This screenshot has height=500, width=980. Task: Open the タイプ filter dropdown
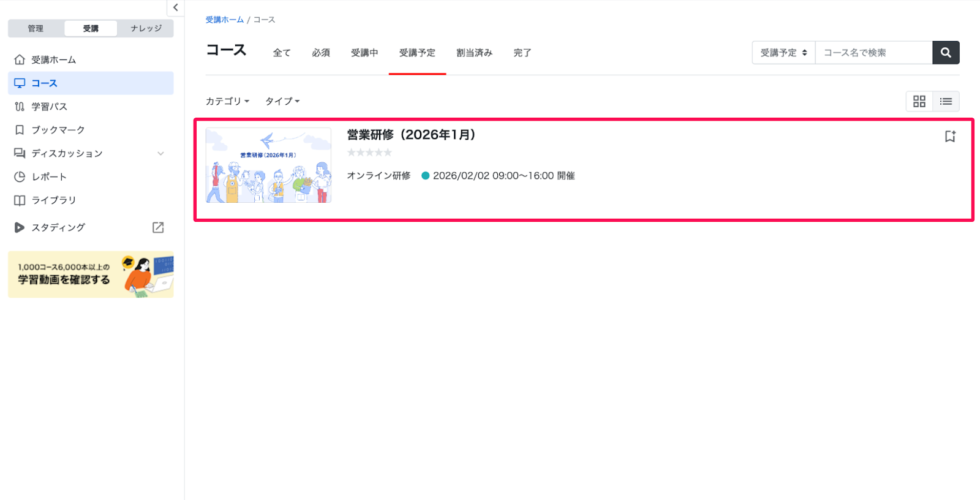282,101
